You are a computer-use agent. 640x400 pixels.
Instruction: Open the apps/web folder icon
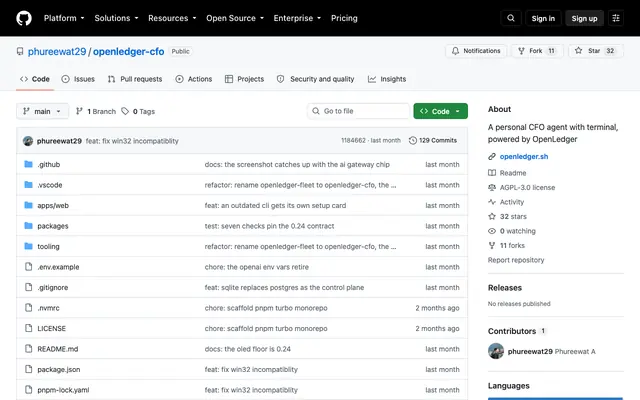[28, 205]
